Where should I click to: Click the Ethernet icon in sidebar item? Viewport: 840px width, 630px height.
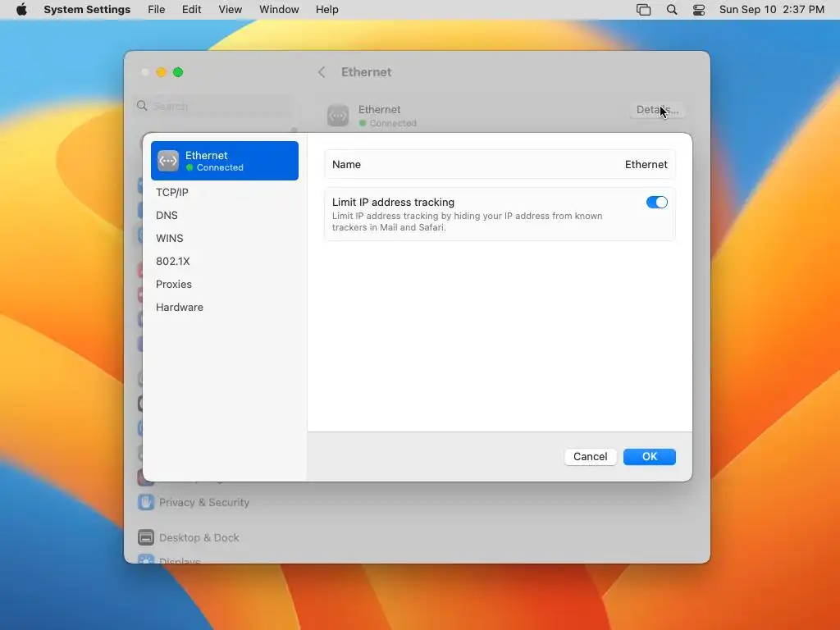[x=168, y=161]
